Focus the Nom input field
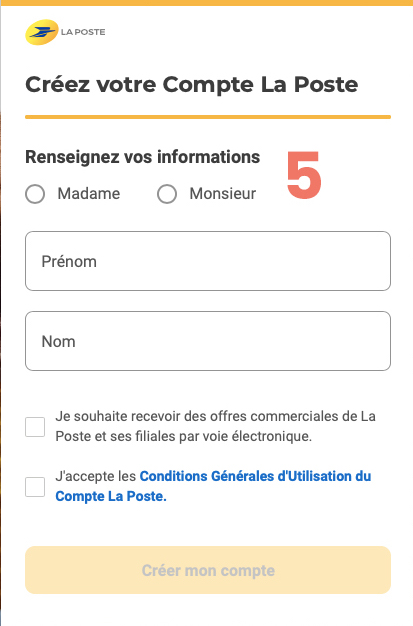This screenshot has height=626, width=413. pyautogui.click(x=208, y=341)
